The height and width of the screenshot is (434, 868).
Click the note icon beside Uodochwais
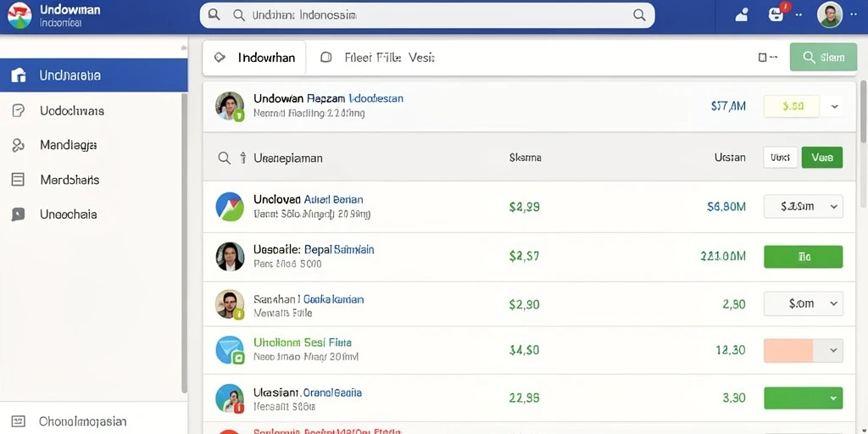[x=19, y=111]
